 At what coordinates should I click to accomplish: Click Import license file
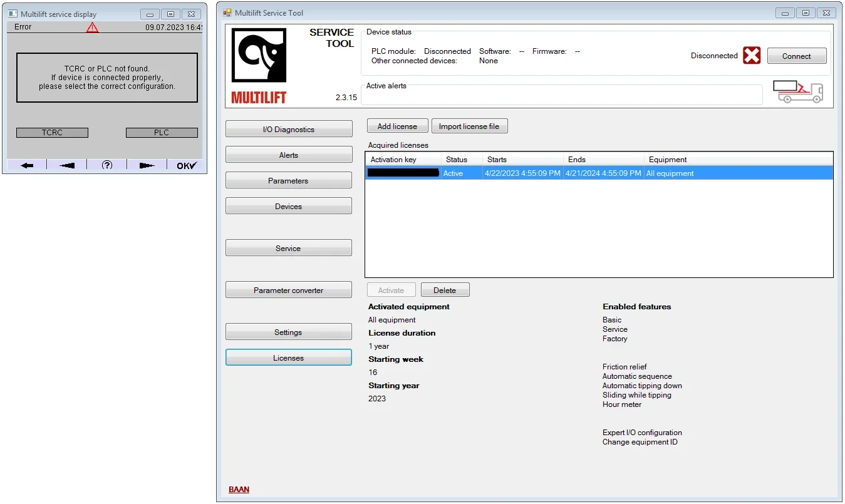pos(469,126)
